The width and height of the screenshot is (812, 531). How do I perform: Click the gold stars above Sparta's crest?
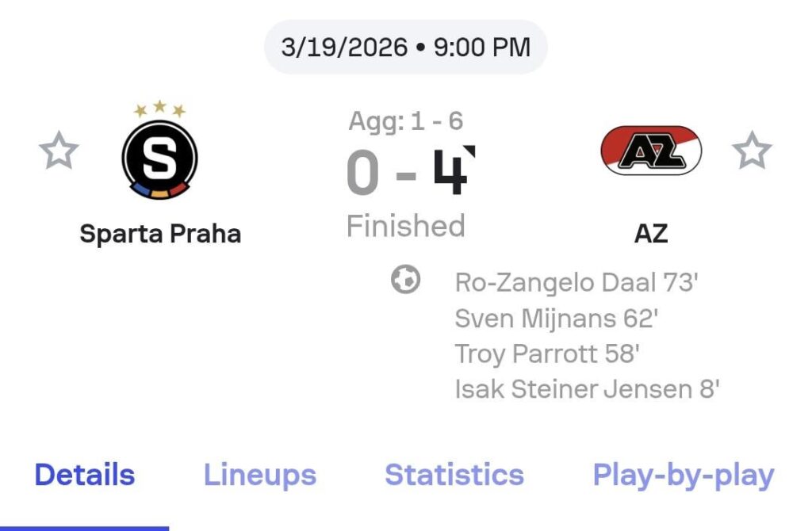(158, 106)
